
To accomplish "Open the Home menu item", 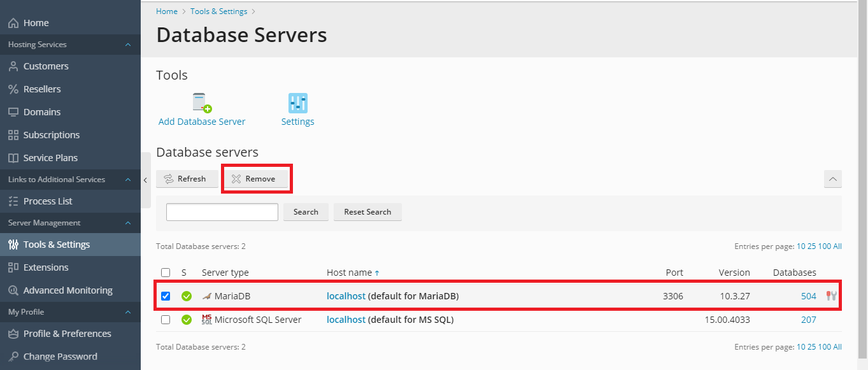I will [x=70, y=23].
